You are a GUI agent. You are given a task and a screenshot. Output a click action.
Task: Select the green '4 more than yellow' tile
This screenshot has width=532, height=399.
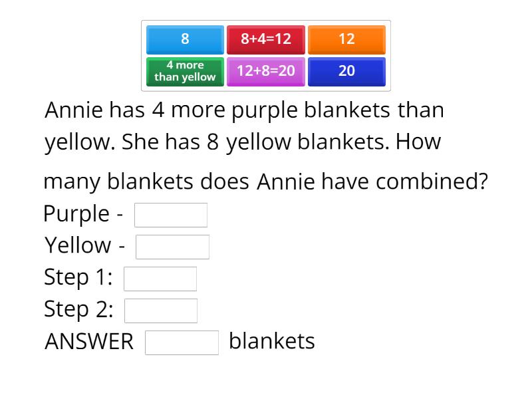[x=184, y=70]
